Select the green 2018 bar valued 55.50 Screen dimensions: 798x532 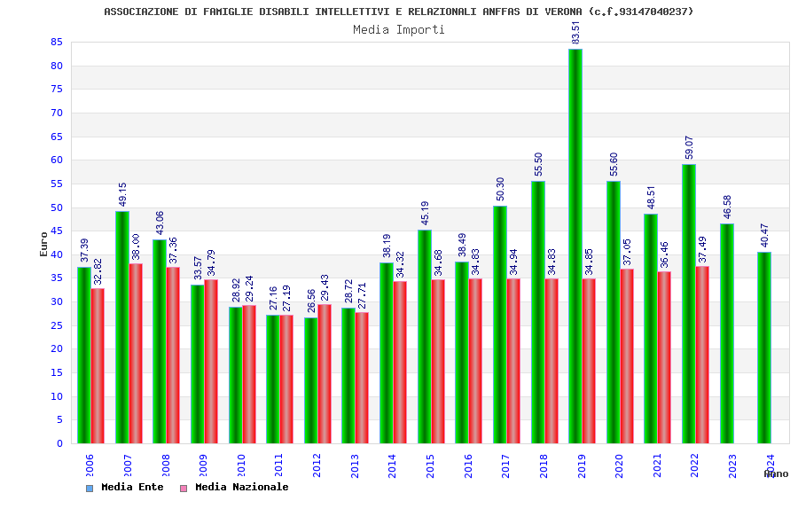point(538,313)
